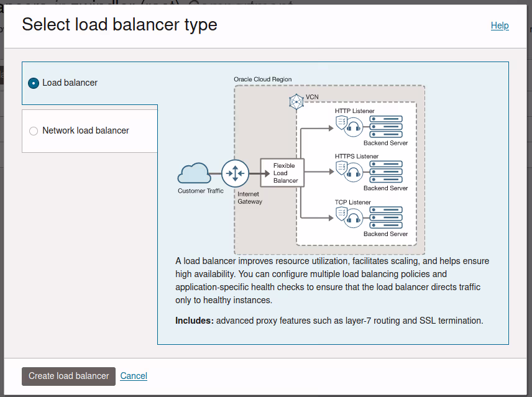Click the backend server stack under HTTP Listener
This screenshot has height=397, width=532.
[x=386, y=127]
